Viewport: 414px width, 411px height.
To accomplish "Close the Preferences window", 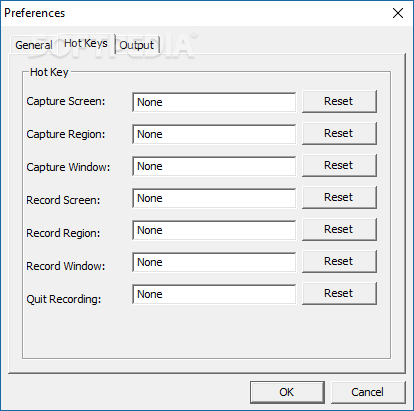I will (x=398, y=13).
